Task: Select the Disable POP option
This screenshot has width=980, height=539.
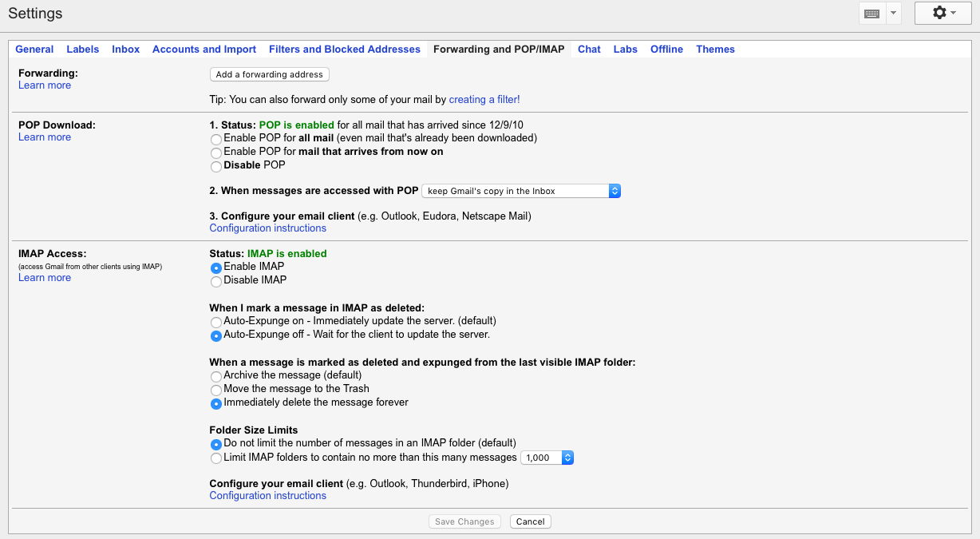Action: pos(216,166)
